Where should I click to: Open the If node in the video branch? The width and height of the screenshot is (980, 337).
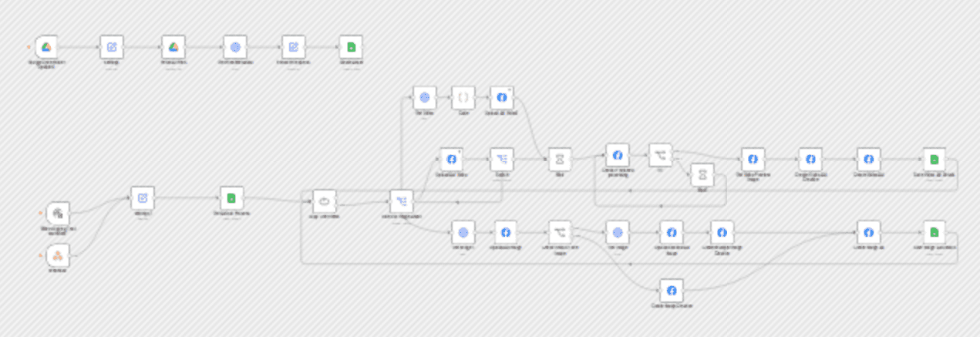tap(661, 156)
